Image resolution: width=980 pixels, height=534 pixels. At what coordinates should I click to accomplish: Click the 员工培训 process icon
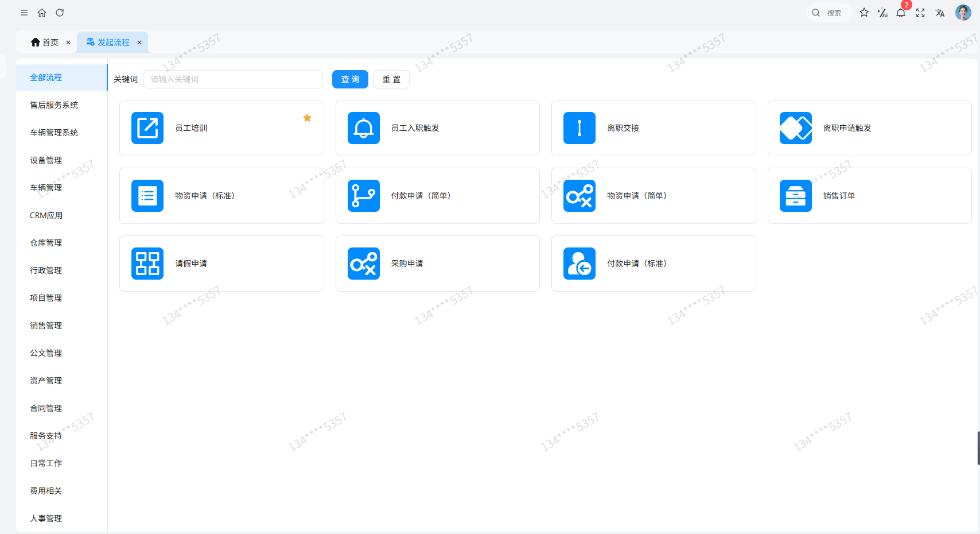(x=147, y=128)
